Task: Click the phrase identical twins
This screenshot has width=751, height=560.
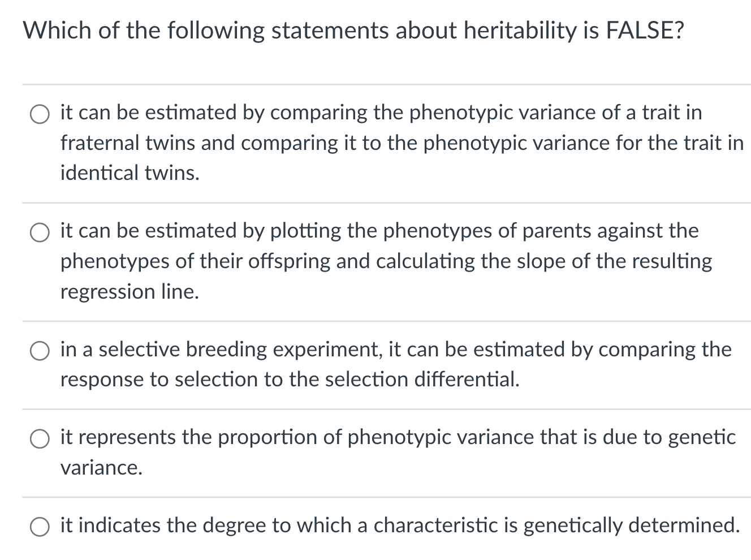Action: click(x=129, y=173)
